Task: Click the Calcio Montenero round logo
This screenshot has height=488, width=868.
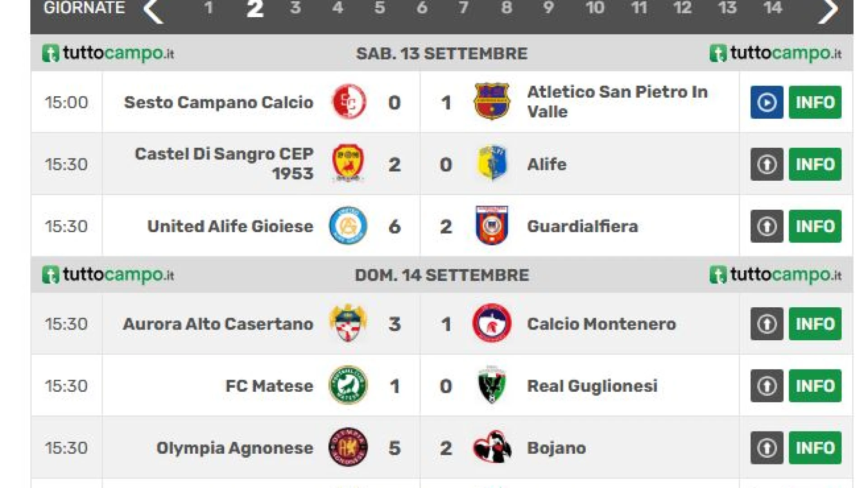Action: (x=492, y=324)
